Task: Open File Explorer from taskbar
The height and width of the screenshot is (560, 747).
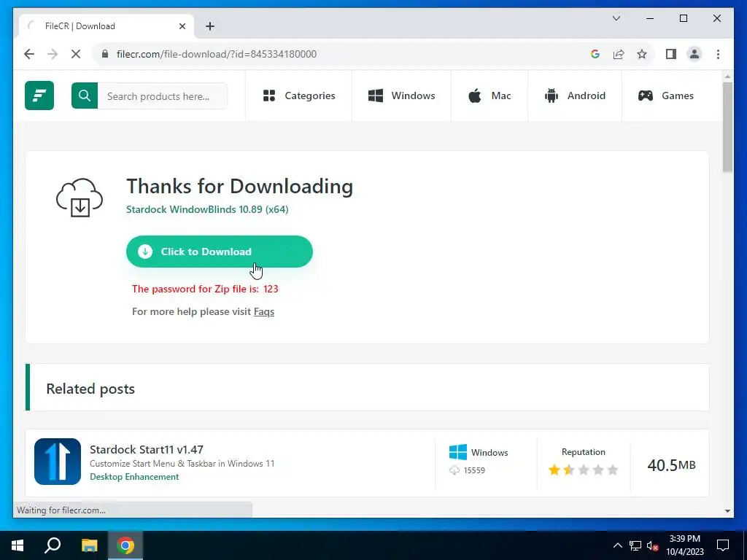Action: click(89, 545)
